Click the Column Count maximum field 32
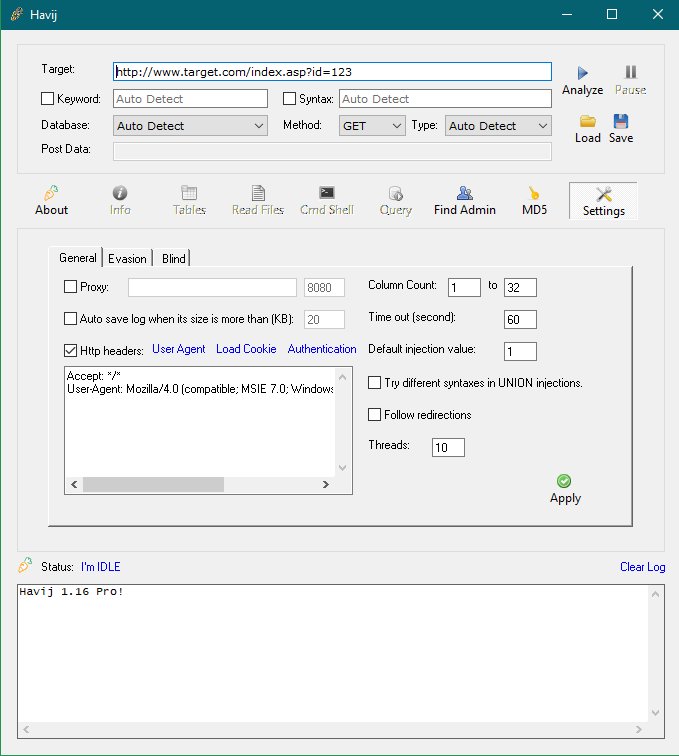Viewport: 679px width, 756px height. coord(520,287)
